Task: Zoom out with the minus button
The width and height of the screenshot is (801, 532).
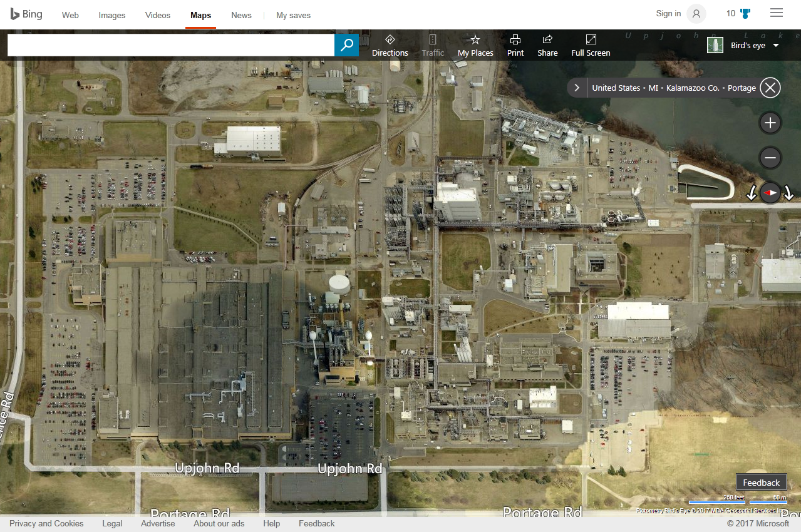Action: pyautogui.click(x=770, y=158)
